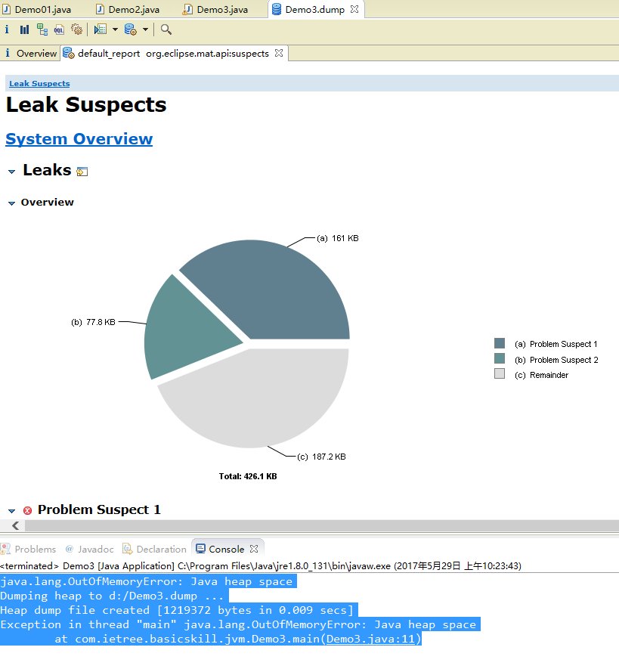The width and height of the screenshot is (619, 672).
Task: Open the Dominator Tree view
Action: (x=42, y=29)
